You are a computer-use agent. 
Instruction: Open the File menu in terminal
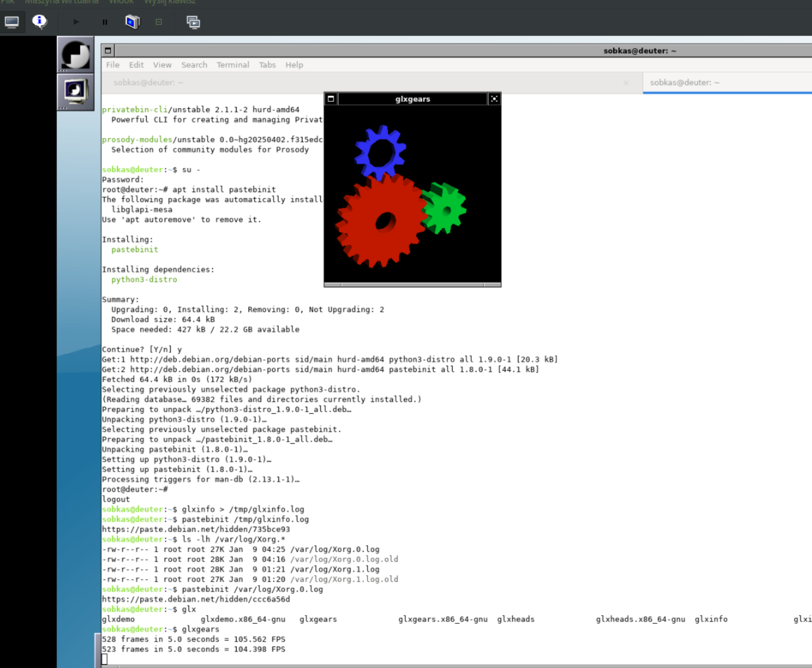pyautogui.click(x=113, y=65)
